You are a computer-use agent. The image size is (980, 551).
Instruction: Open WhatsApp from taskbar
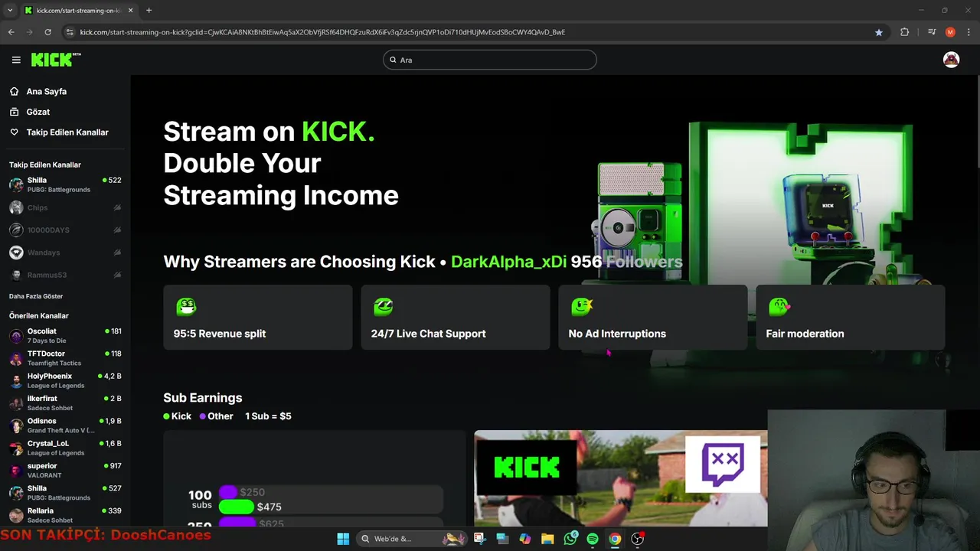click(570, 539)
